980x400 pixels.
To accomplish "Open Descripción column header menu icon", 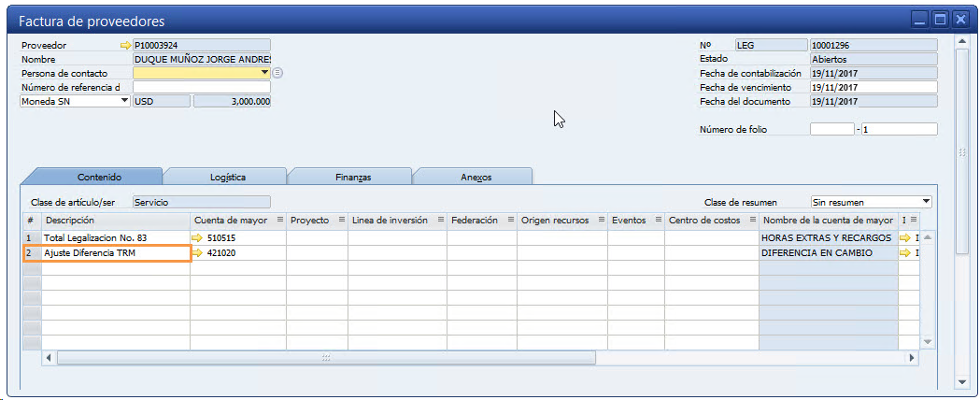I will pyautogui.click(x=182, y=221).
